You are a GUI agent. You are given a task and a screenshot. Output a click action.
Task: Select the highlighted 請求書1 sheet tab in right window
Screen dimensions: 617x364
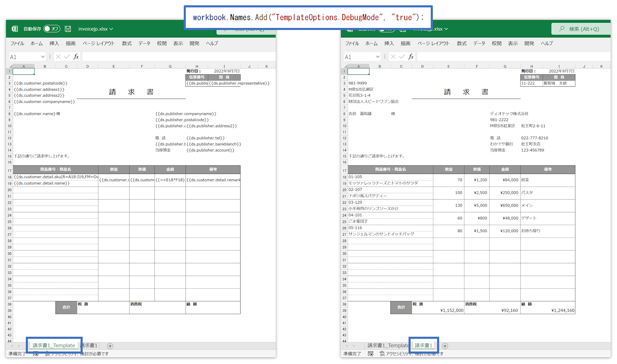423,345
